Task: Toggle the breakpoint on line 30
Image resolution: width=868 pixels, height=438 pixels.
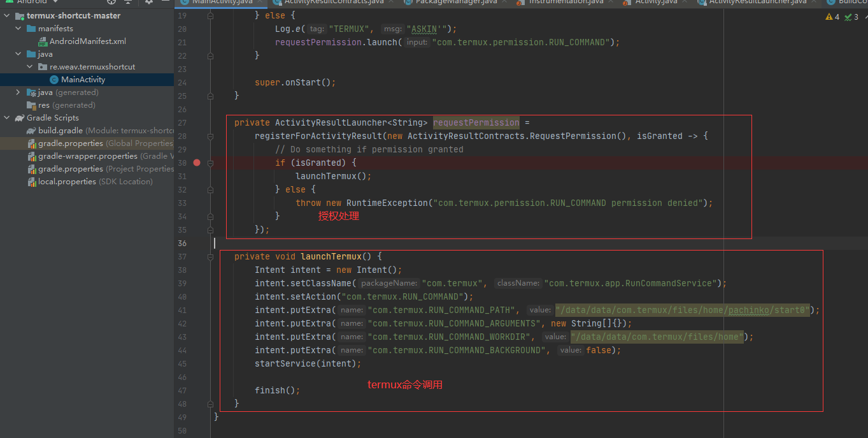Action: pos(196,163)
